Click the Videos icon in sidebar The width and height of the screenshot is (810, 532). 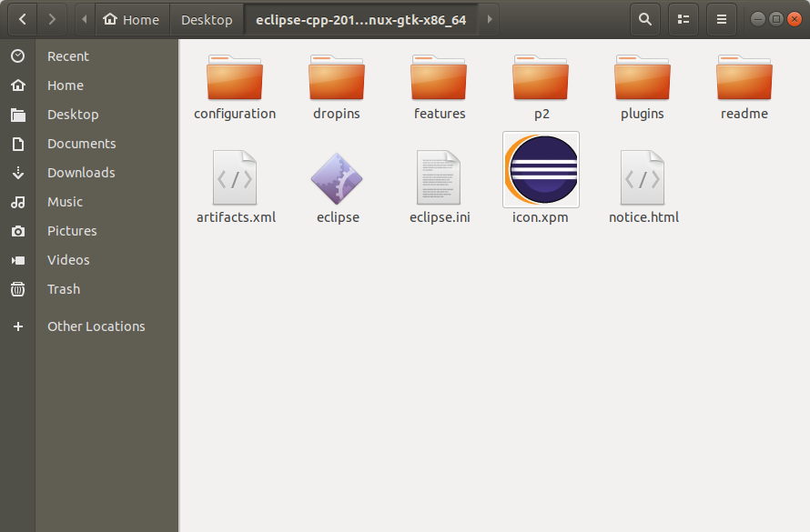tap(18, 260)
